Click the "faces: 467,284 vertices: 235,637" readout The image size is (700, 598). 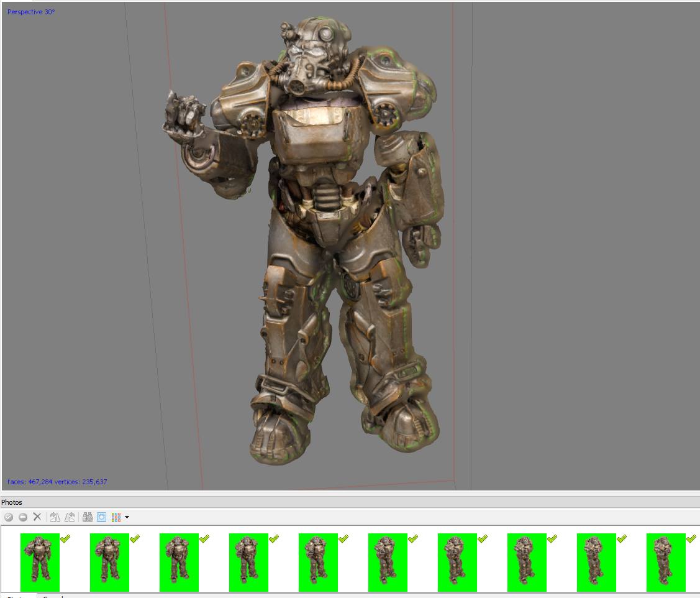(x=57, y=482)
